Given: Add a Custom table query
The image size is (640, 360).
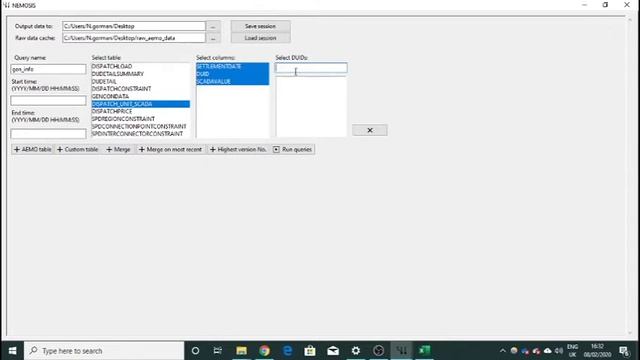Looking at the screenshot, I should [78, 149].
